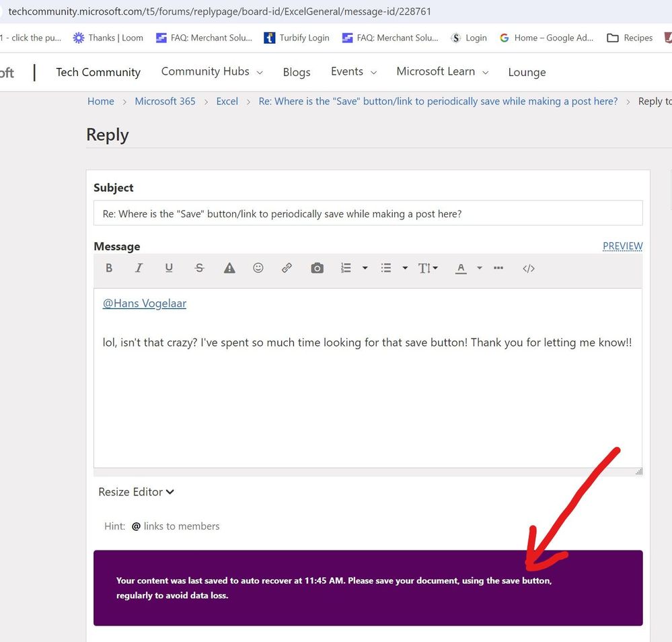Open the Lounge section
Image resolution: width=672 pixels, height=642 pixels.
(527, 72)
